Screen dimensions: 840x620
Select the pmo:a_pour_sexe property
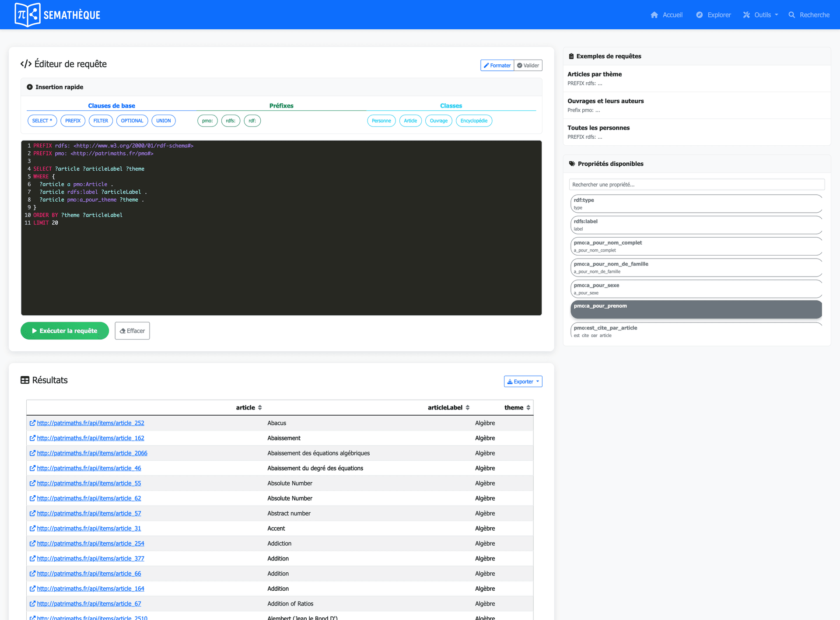pyautogui.click(x=696, y=289)
